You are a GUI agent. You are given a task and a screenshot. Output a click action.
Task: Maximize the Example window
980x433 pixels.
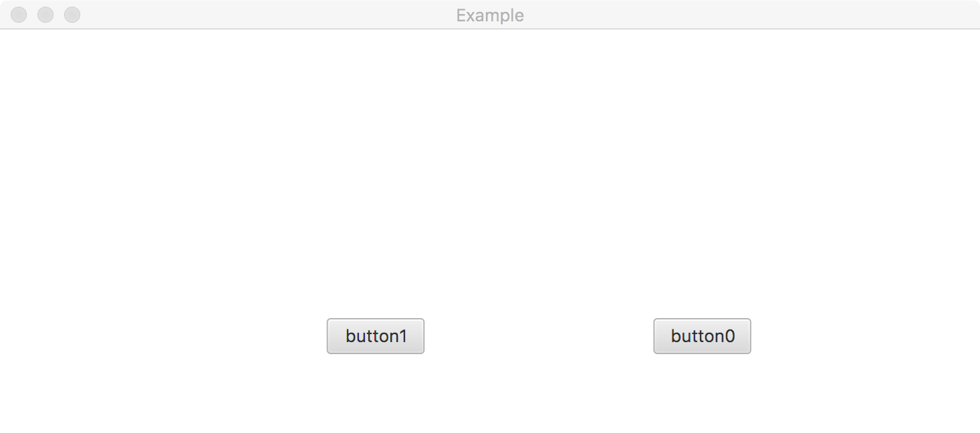[x=72, y=15]
